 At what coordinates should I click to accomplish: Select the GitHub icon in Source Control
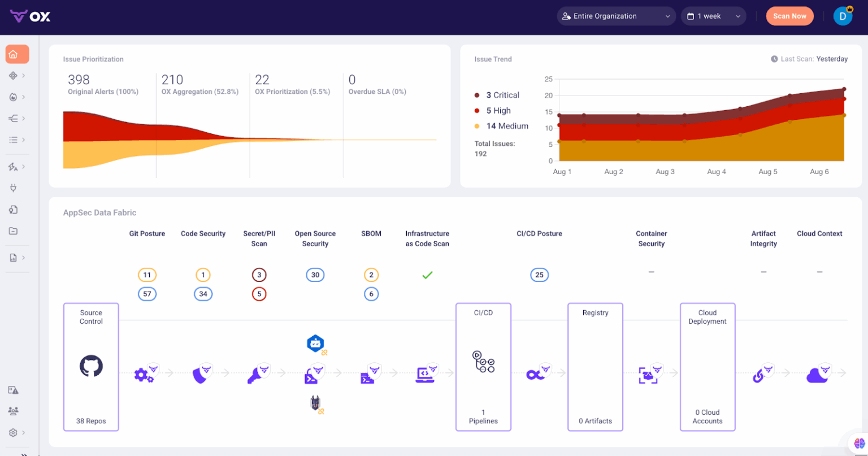coord(91,366)
